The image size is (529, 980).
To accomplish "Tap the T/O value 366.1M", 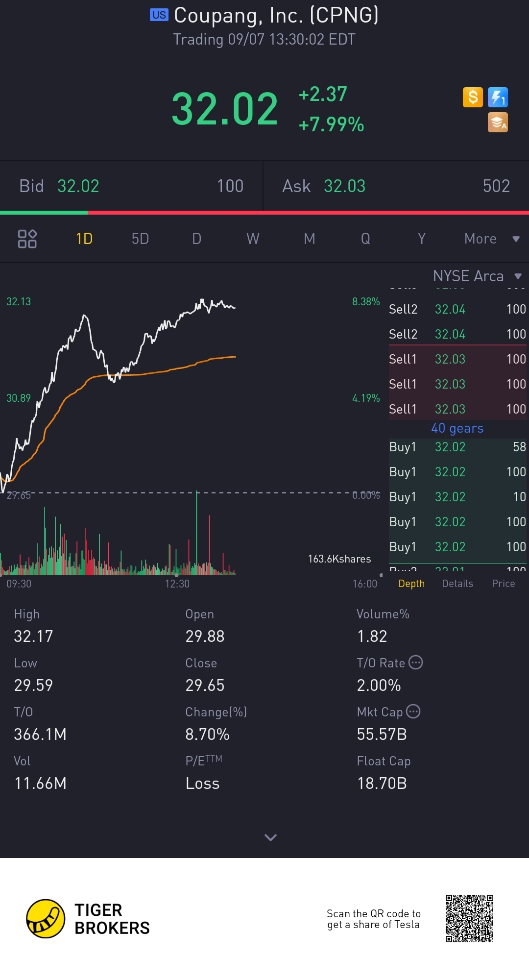I will (40, 735).
